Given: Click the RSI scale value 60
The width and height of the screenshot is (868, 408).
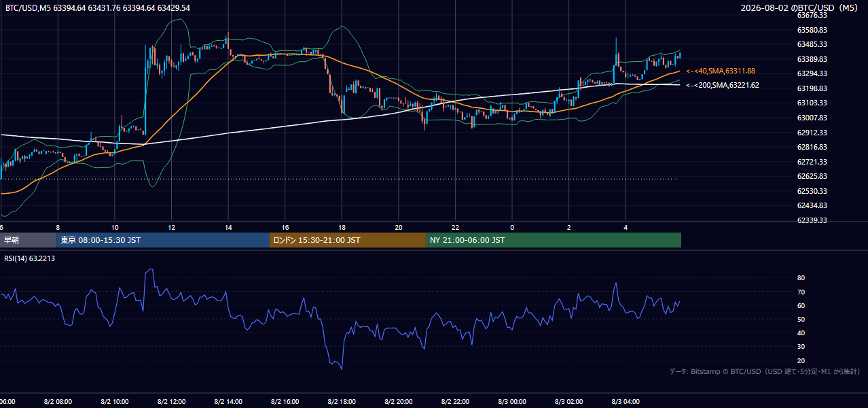Looking at the screenshot, I should pos(801,305).
